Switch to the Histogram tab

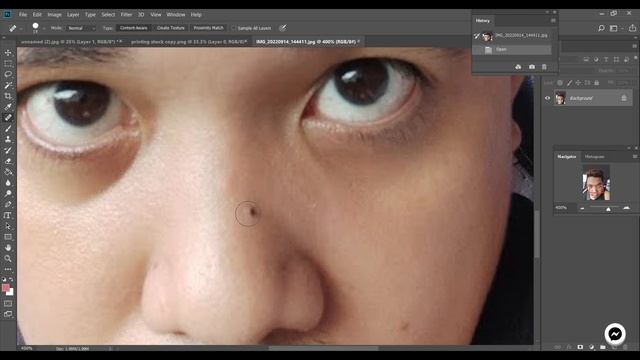click(x=594, y=157)
